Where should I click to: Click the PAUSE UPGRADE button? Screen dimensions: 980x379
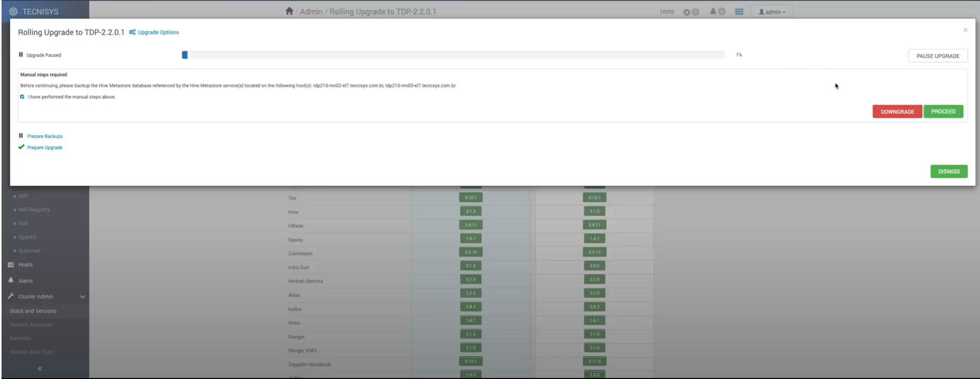[938, 56]
